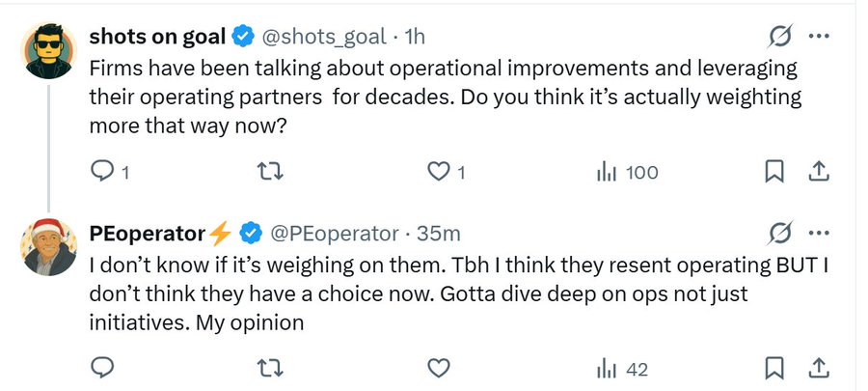Like the shots on goal tweet
Screen dimensions: 868x391
(x=439, y=172)
